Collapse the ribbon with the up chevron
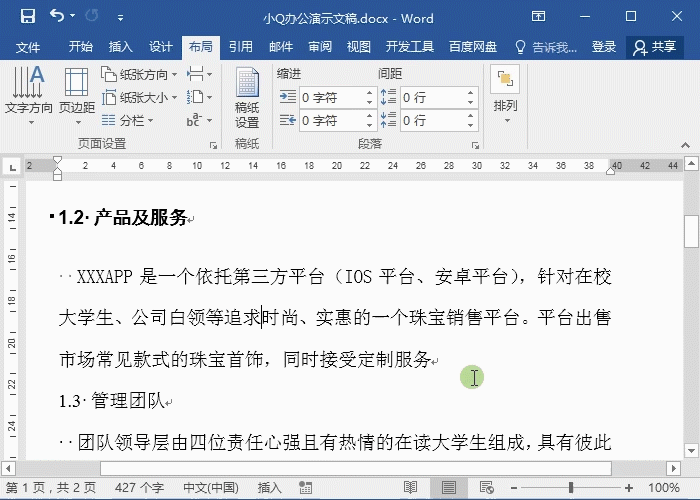The height and width of the screenshot is (500, 700). [685, 145]
